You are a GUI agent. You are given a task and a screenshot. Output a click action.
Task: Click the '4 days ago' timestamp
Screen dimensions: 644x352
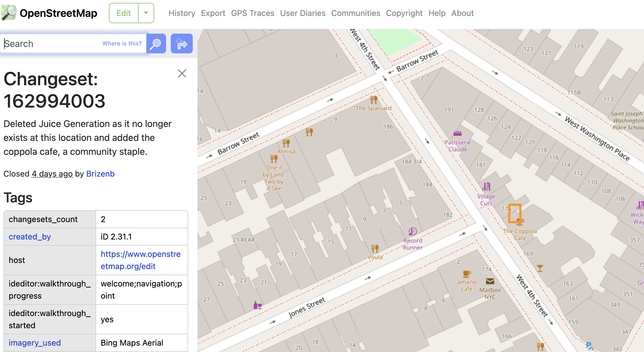tap(52, 174)
